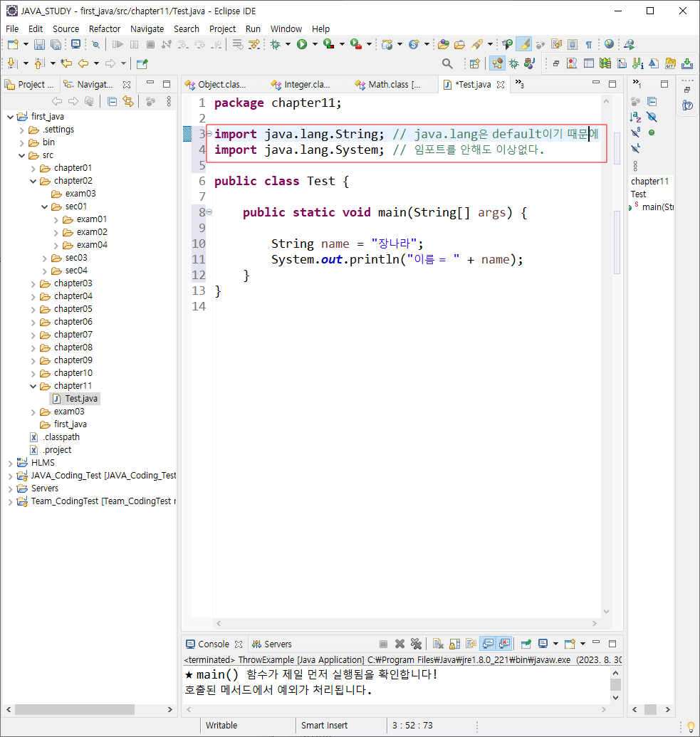700x737 pixels.
Task: Click Collapse All icon in Navigator
Action: [x=112, y=102]
